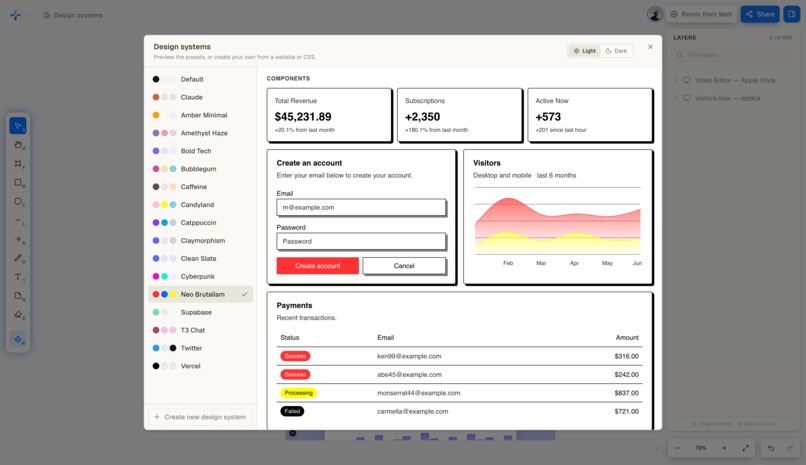
Task: Focus the Email input field
Action: tap(361, 207)
